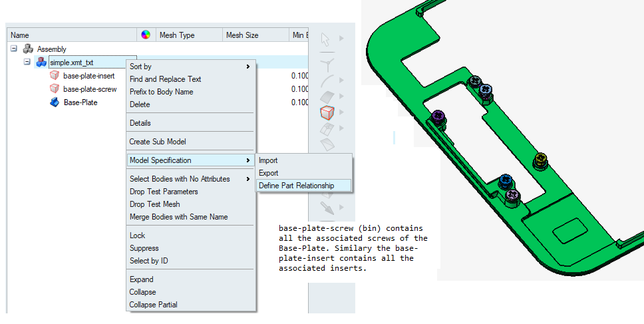The width and height of the screenshot is (644, 324).
Task: Click Merge Bodies with Same Name
Action: (178, 217)
